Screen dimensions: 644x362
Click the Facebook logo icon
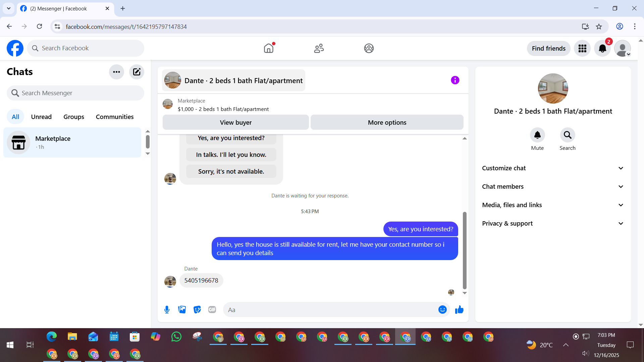[15, 48]
